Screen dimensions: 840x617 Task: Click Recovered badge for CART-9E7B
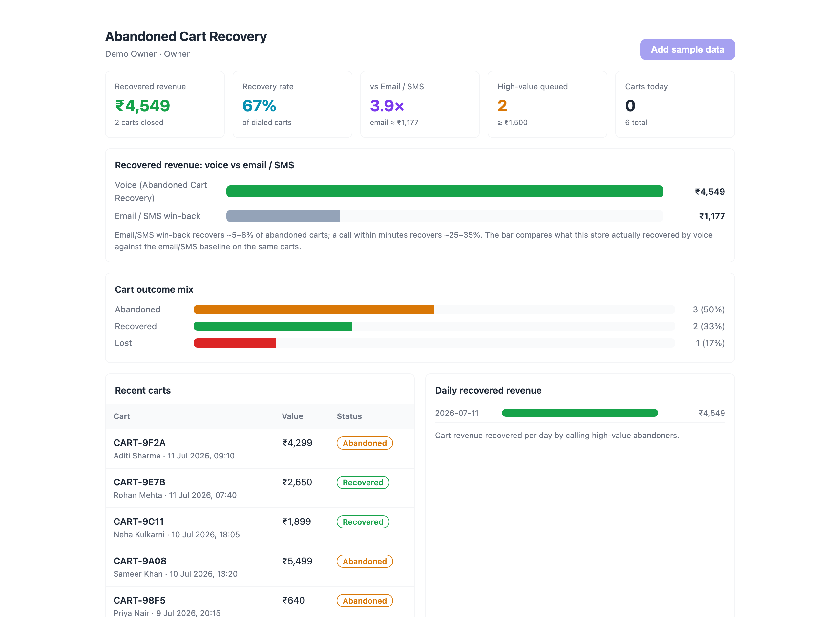click(x=363, y=482)
